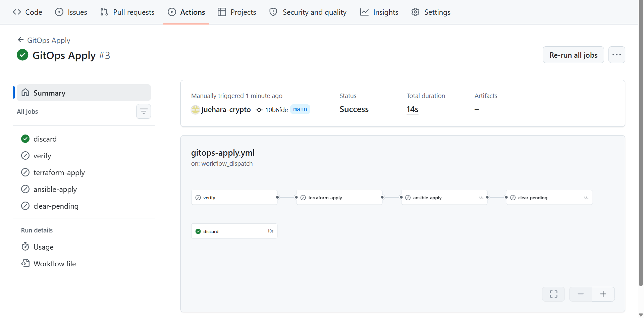Select the Actions tab

(x=186, y=12)
